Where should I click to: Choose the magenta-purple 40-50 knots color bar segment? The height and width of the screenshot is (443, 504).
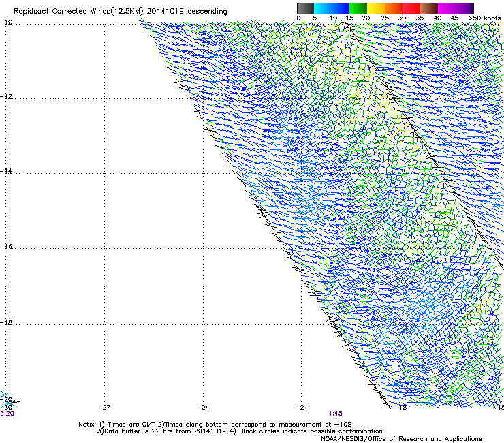(x=456, y=8)
